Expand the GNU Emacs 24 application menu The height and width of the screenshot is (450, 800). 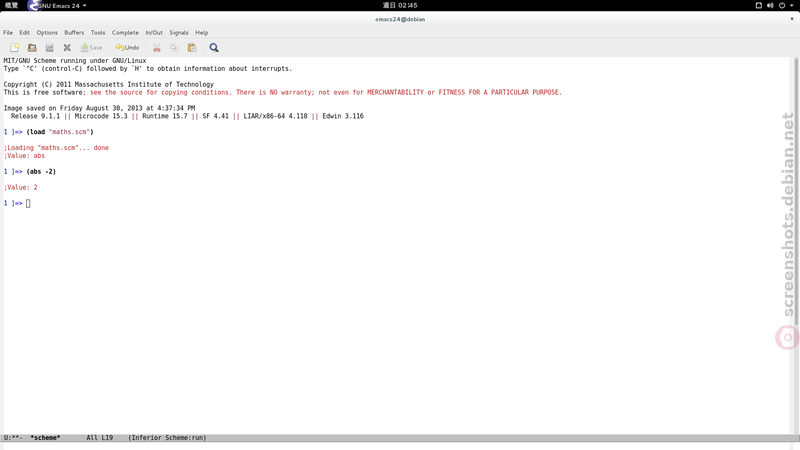click(x=57, y=6)
